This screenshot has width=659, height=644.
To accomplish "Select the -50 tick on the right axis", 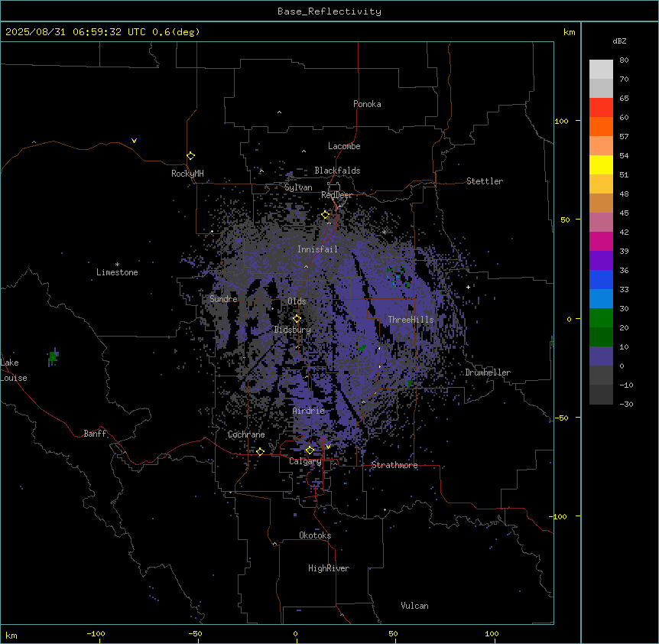I will (x=561, y=418).
